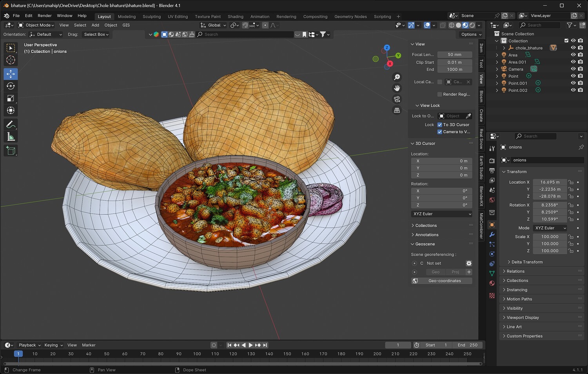Play the animation forward

click(250, 345)
